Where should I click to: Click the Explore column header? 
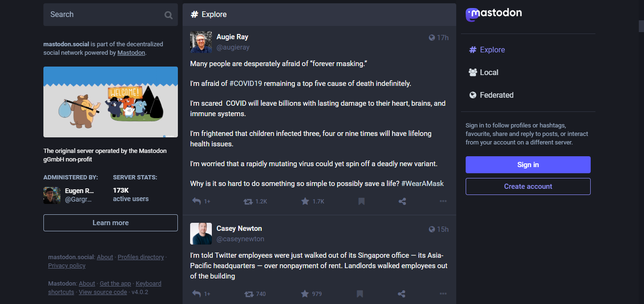point(319,15)
